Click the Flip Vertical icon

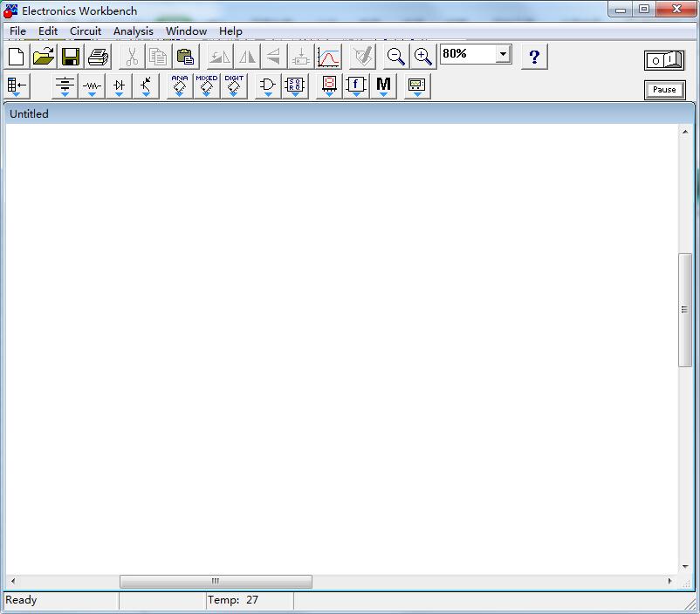tap(273, 57)
